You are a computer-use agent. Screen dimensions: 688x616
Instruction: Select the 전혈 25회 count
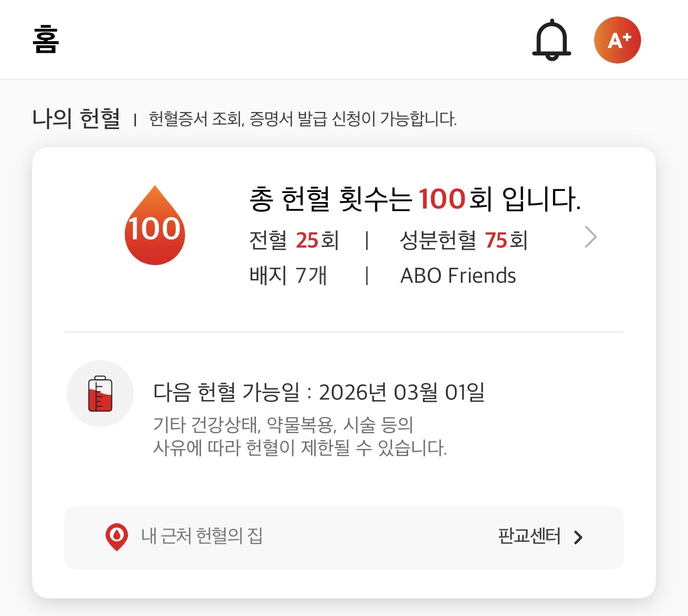294,241
